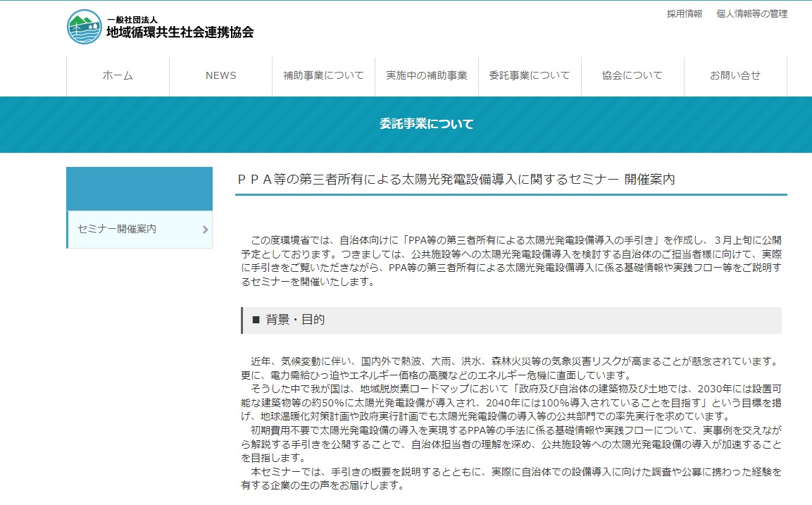Open the NEWS menu item

pyautogui.click(x=220, y=75)
